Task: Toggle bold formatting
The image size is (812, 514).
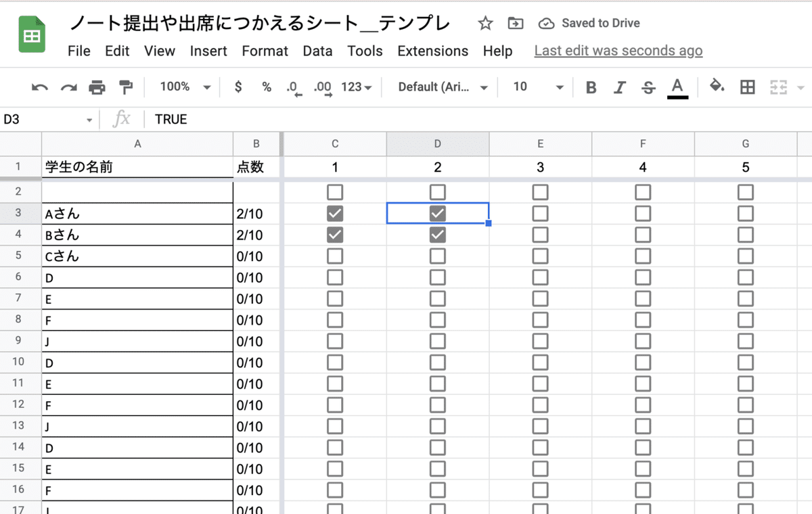Action: [591, 87]
